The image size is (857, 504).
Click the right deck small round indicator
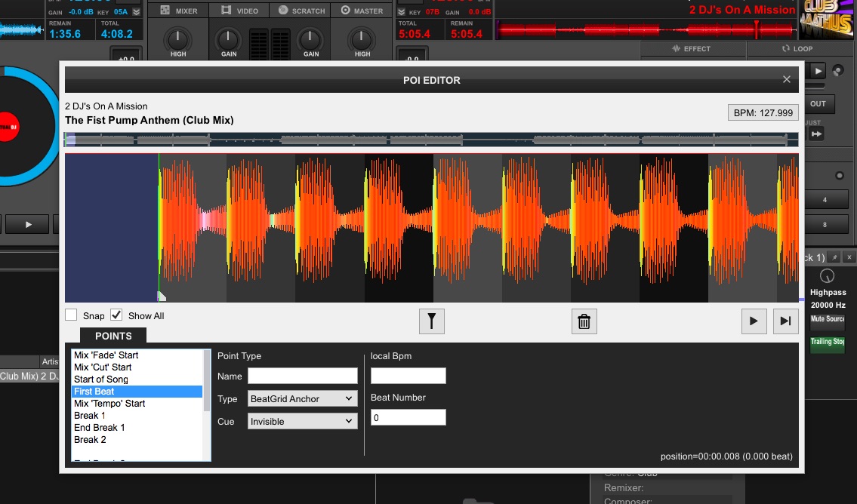coord(840,175)
